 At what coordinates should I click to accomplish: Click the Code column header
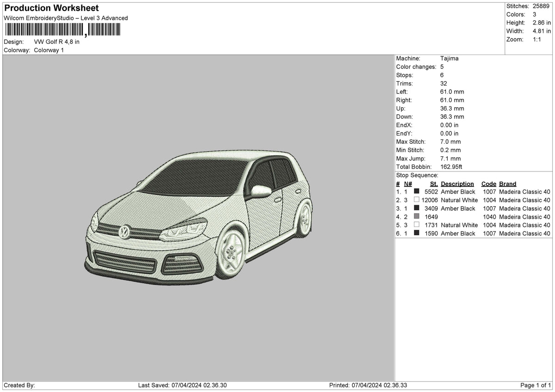[489, 184]
